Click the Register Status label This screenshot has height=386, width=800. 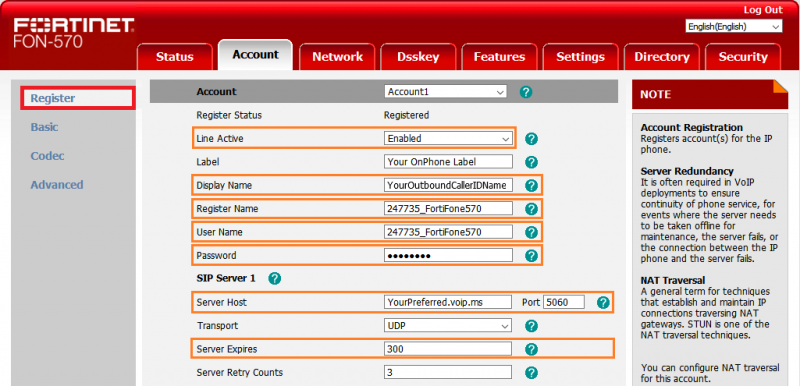[229, 115]
